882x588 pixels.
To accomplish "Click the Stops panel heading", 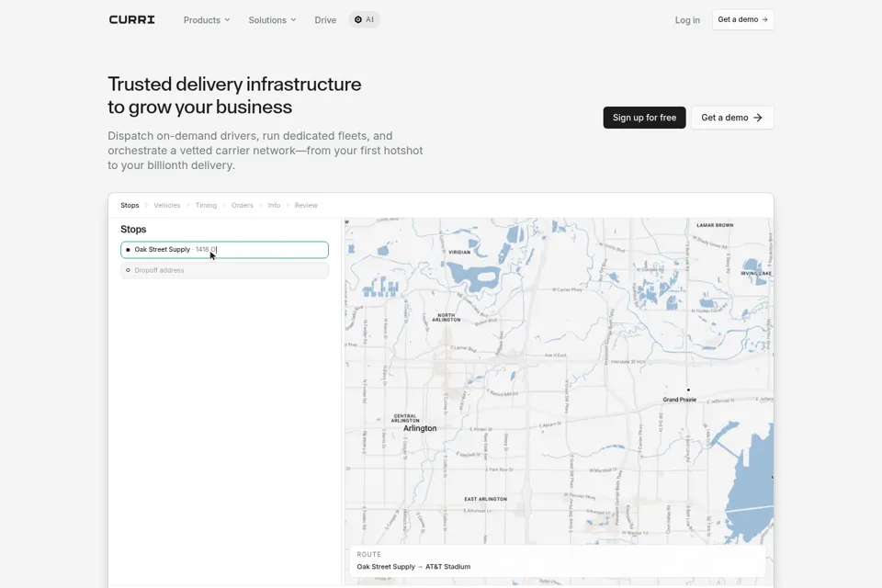I will tap(133, 229).
